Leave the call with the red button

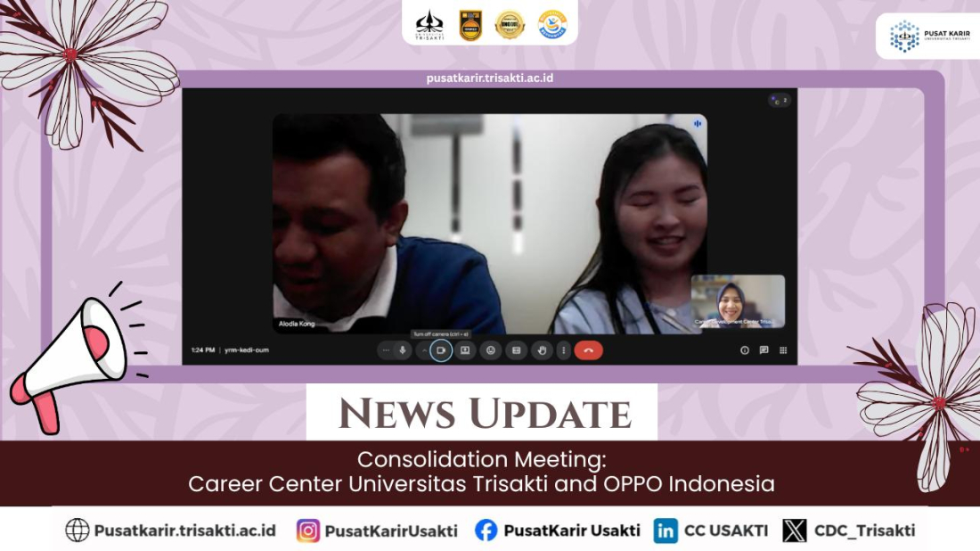tap(588, 351)
